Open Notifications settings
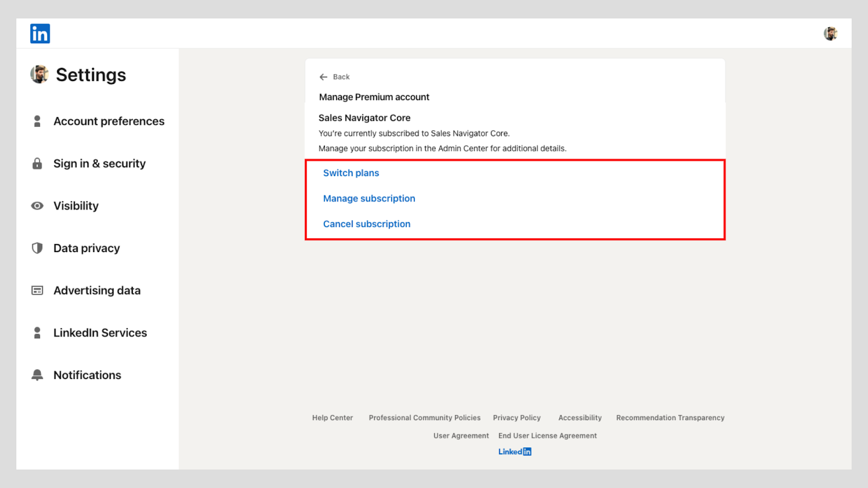868x488 pixels. 87,375
